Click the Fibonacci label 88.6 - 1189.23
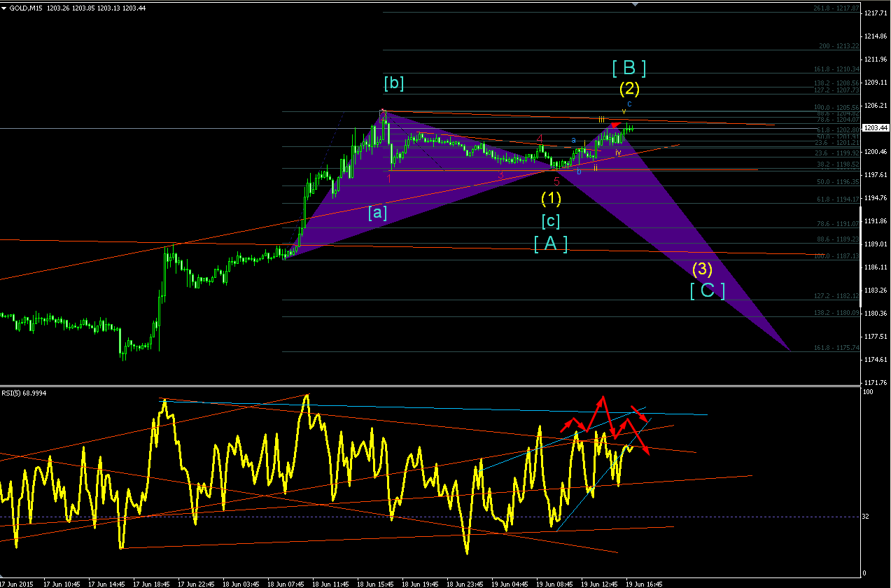Image resolution: width=891 pixels, height=588 pixels. click(837, 239)
